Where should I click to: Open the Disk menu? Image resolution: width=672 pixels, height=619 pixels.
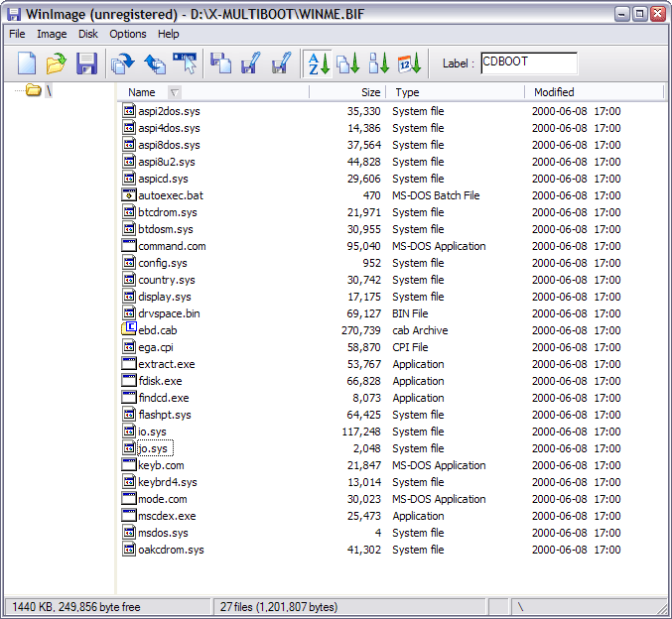coord(88,34)
